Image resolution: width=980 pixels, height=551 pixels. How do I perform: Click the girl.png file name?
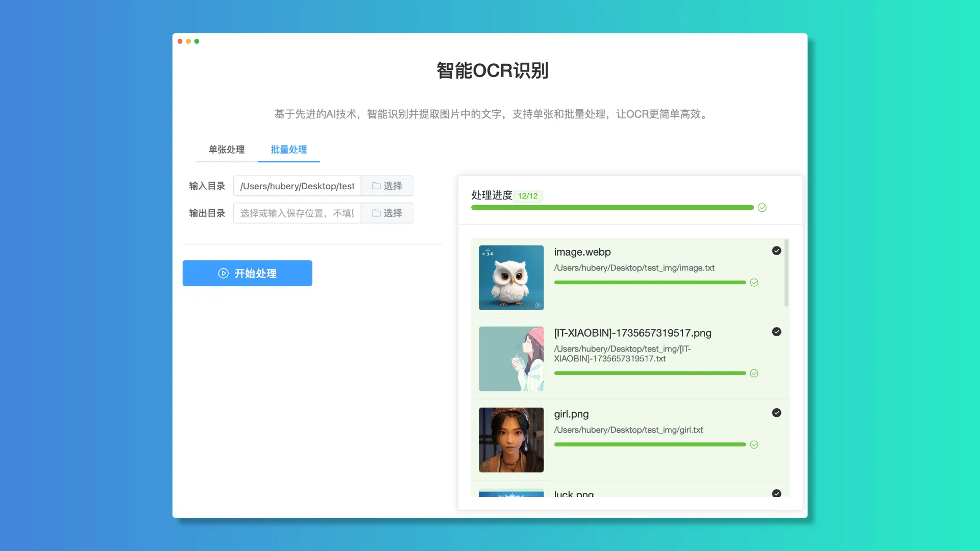(x=571, y=414)
